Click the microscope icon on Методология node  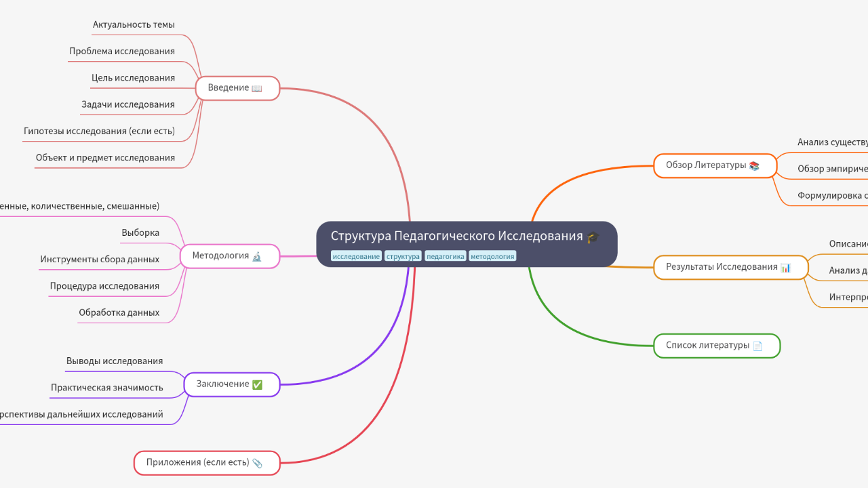256,256
